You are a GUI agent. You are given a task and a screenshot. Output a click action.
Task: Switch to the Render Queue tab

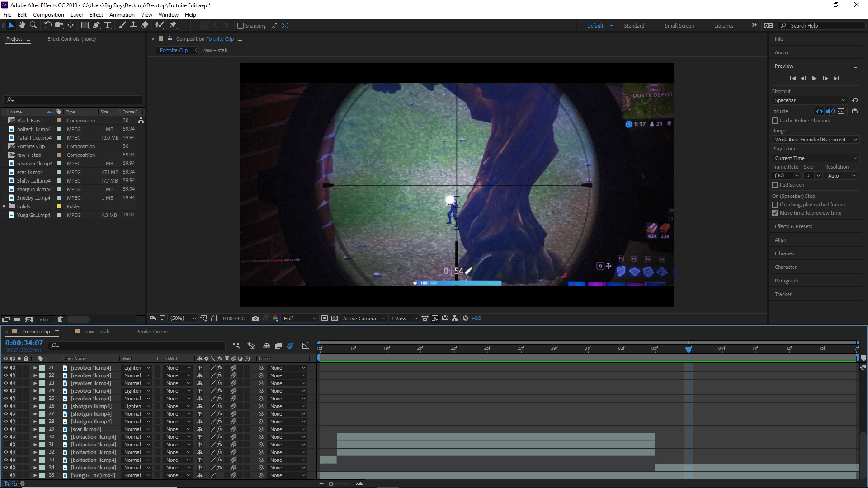click(151, 332)
